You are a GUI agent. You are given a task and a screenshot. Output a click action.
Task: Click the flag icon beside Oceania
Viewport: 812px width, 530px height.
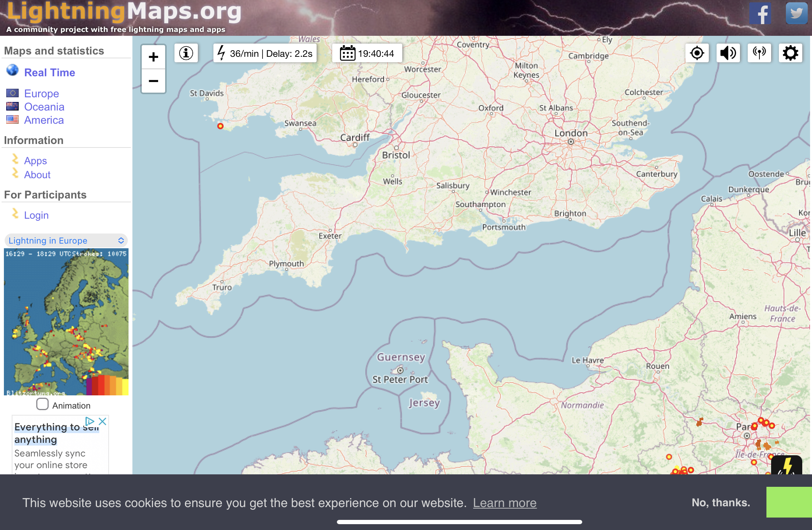point(12,106)
